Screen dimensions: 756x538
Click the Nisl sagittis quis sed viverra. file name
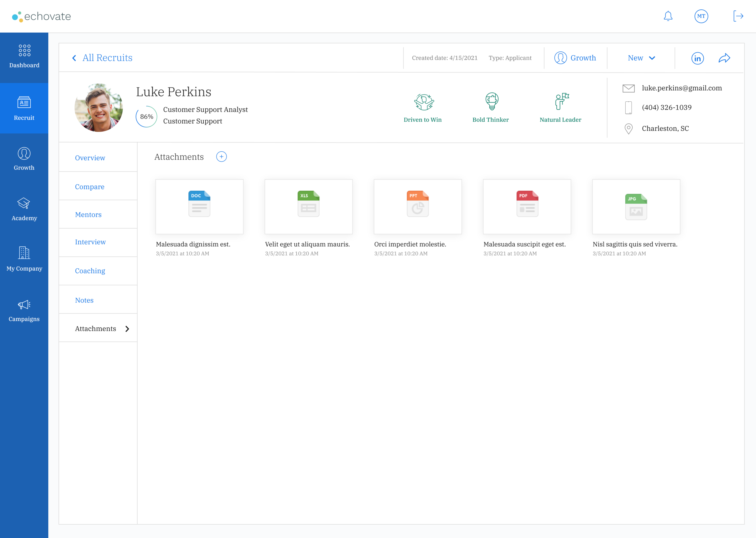coord(635,244)
